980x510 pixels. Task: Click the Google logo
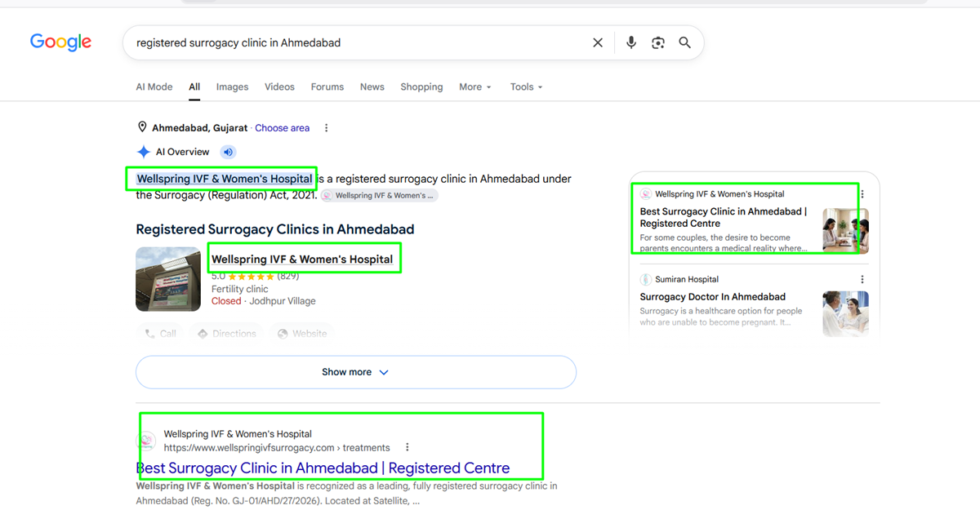(61, 42)
